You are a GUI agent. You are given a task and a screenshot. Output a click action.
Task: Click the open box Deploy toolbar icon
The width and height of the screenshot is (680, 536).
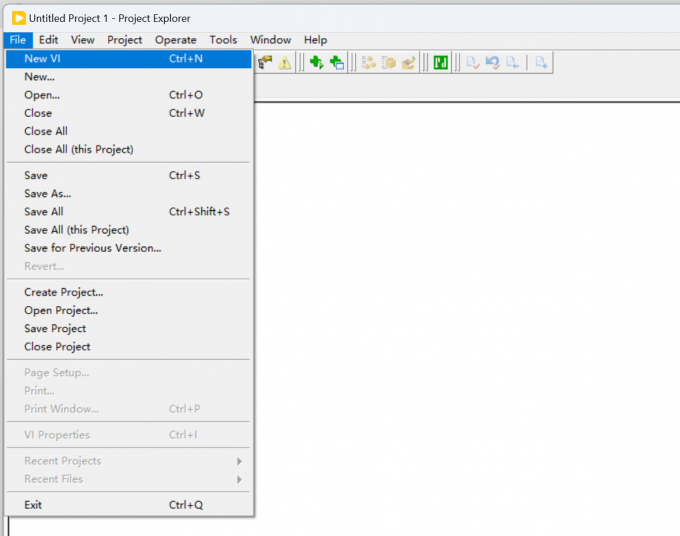(409, 62)
